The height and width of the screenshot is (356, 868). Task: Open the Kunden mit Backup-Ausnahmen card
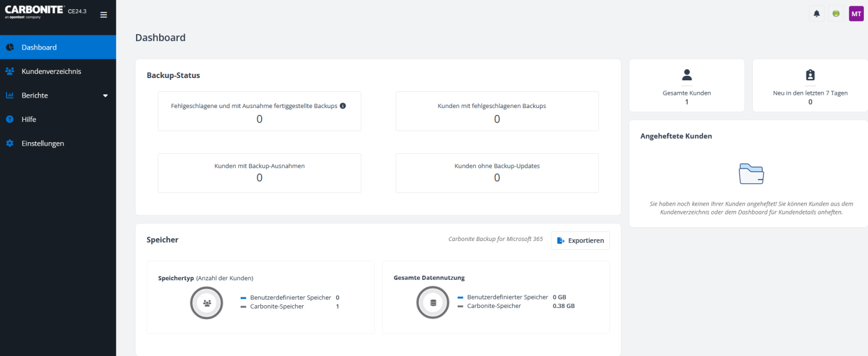pos(259,172)
